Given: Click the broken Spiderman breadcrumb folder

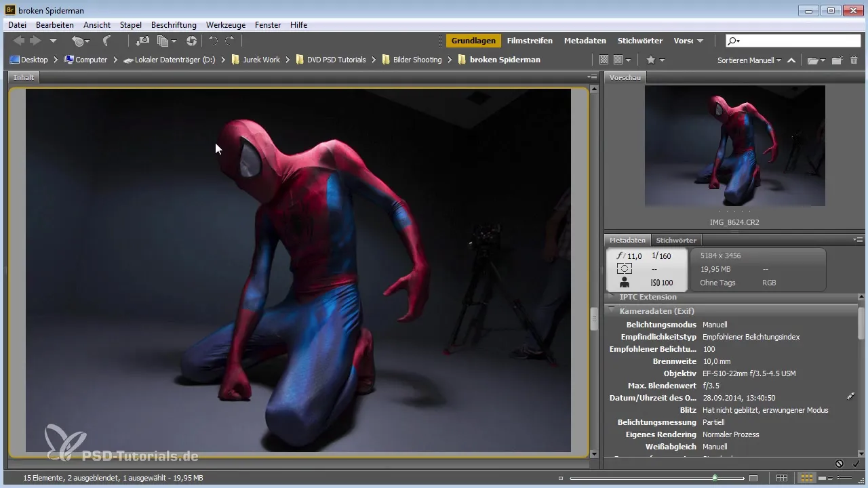Looking at the screenshot, I should pos(499,60).
